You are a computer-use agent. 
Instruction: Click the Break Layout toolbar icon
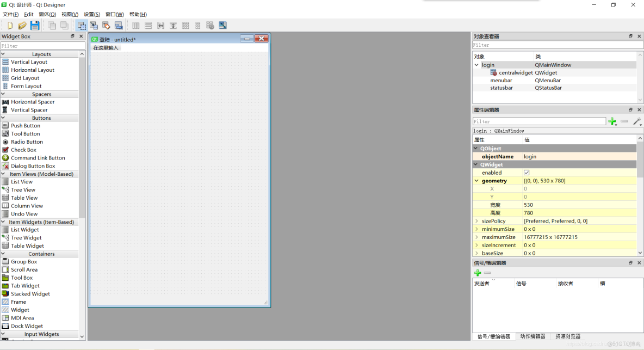click(x=210, y=25)
